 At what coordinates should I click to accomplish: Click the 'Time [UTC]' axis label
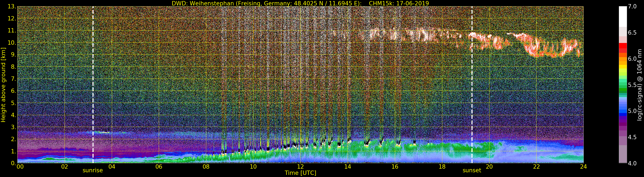(300, 173)
